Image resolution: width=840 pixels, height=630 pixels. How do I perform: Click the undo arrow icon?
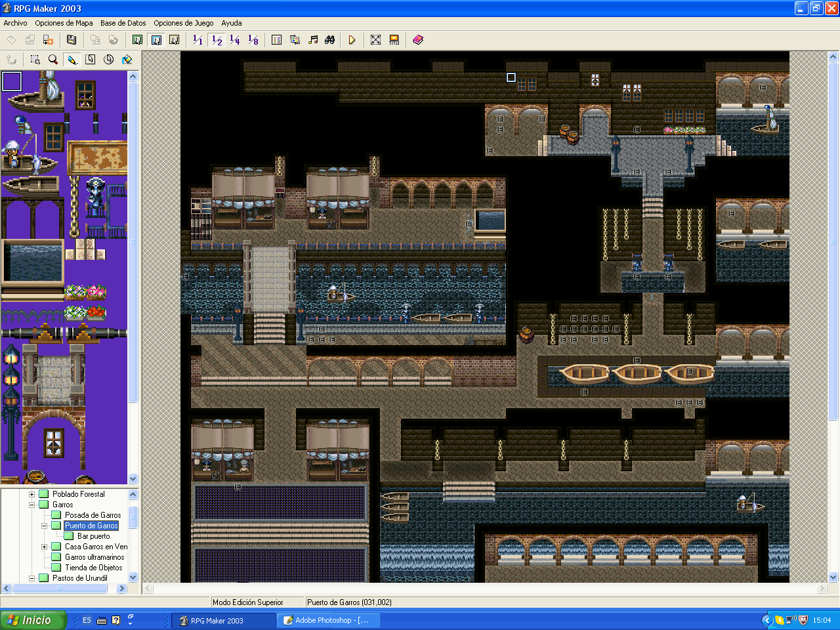coord(12,60)
